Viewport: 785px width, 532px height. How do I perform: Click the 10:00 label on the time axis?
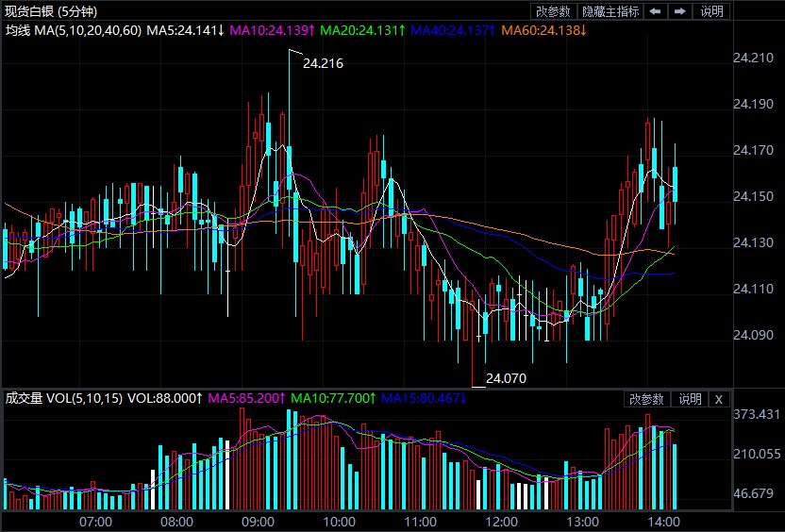340,521
